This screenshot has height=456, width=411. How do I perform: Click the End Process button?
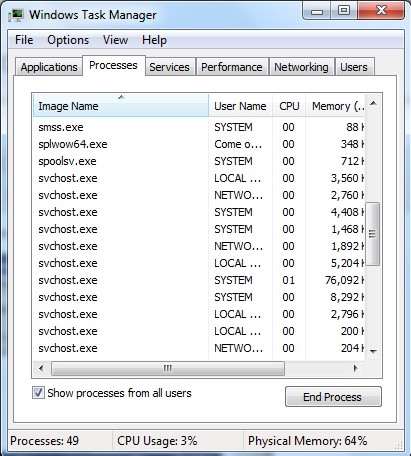333,397
